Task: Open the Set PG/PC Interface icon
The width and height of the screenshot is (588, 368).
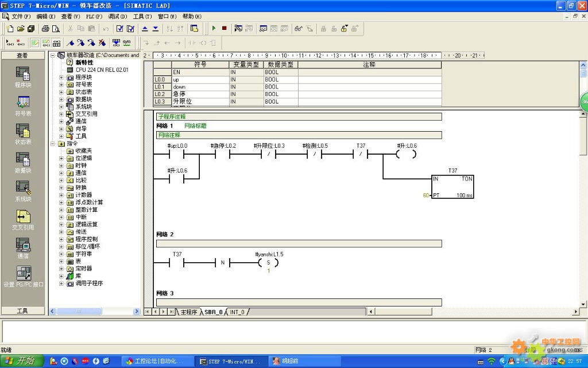Action: pyautogui.click(x=23, y=277)
